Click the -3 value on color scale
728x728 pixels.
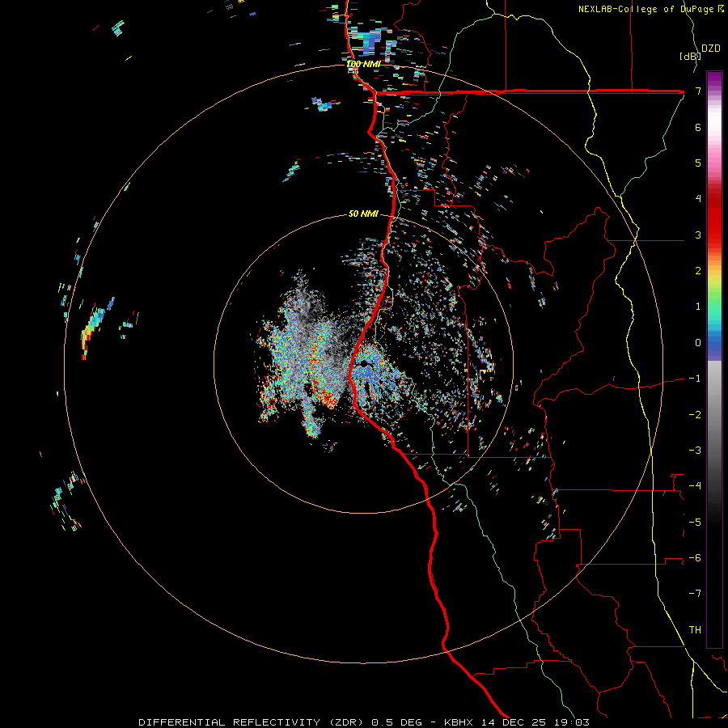(x=695, y=451)
